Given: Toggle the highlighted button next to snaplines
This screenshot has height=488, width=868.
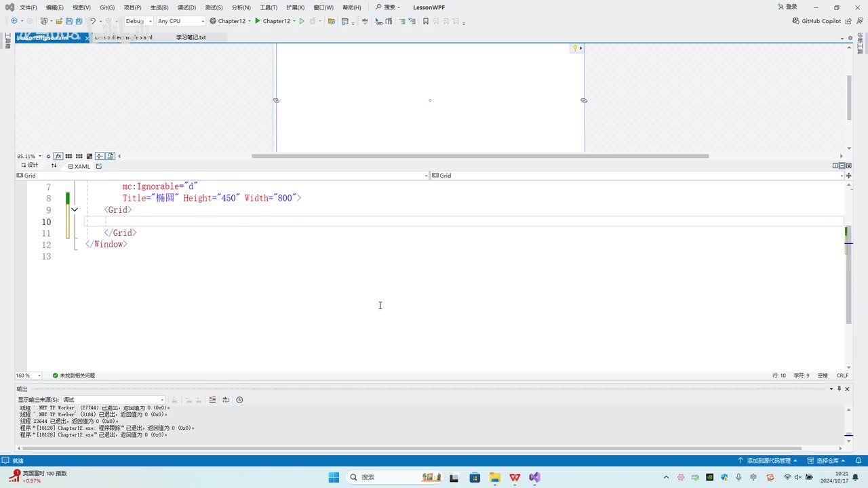Looking at the screenshot, I should pos(111,156).
